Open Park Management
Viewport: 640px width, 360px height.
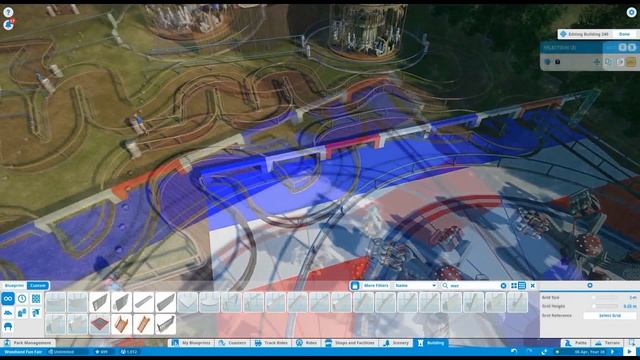pyautogui.click(x=28, y=343)
